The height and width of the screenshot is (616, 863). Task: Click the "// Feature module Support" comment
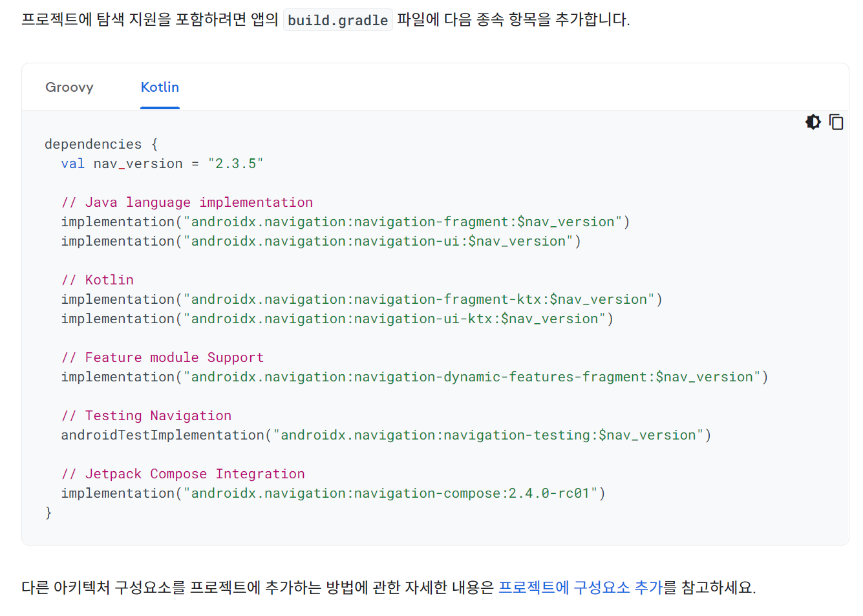point(162,357)
